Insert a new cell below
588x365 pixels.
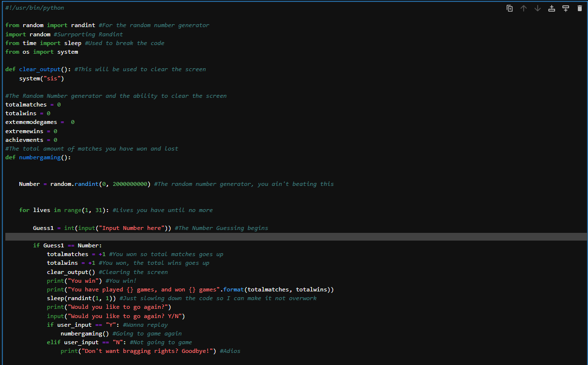click(x=566, y=8)
